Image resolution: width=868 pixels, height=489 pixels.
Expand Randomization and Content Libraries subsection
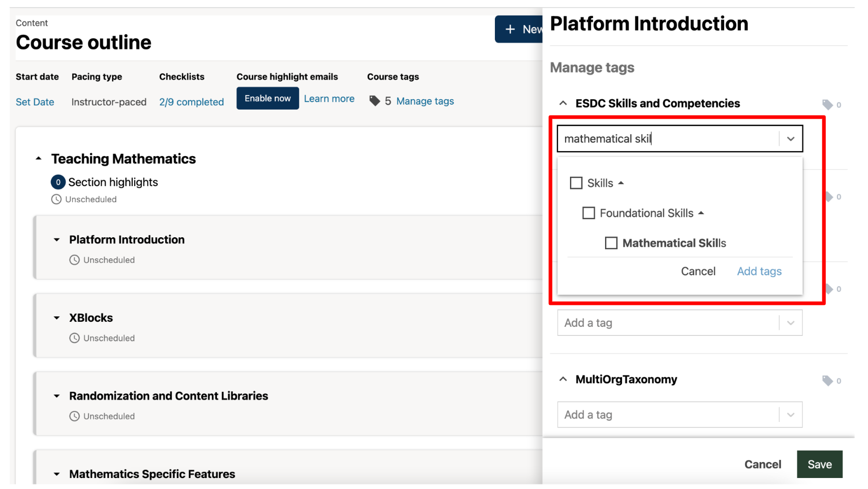pos(57,396)
